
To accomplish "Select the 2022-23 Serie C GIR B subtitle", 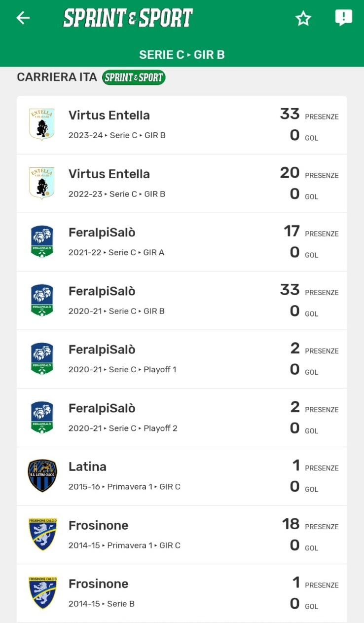I will [x=116, y=194].
